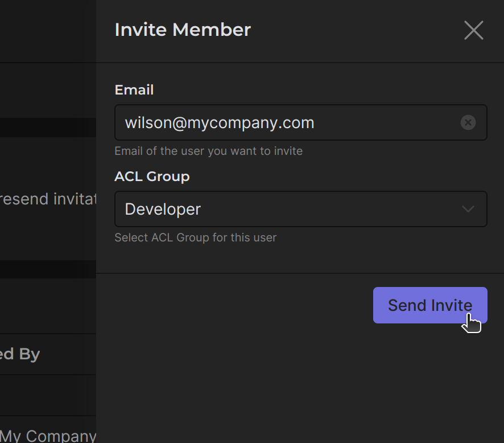Click the header divider below Invite Member title
This screenshot has height=443, width=504.
click(300, 62)
